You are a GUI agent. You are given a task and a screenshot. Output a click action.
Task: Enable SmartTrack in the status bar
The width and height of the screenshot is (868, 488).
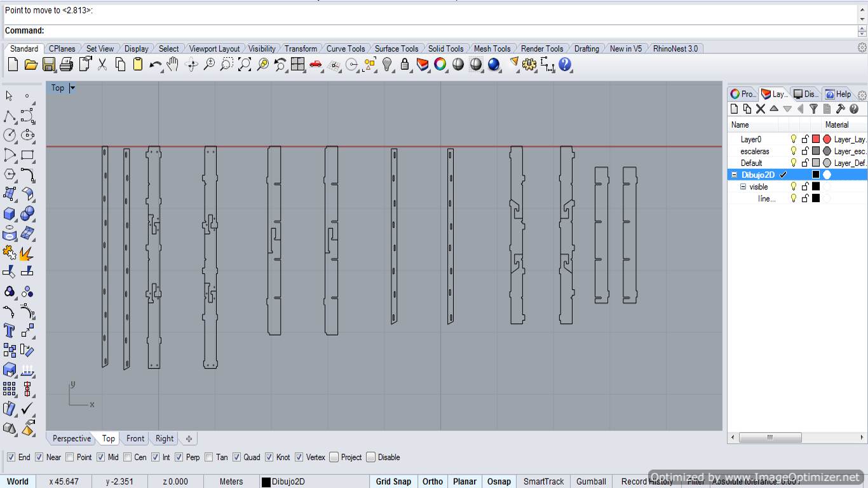[543, 482]
